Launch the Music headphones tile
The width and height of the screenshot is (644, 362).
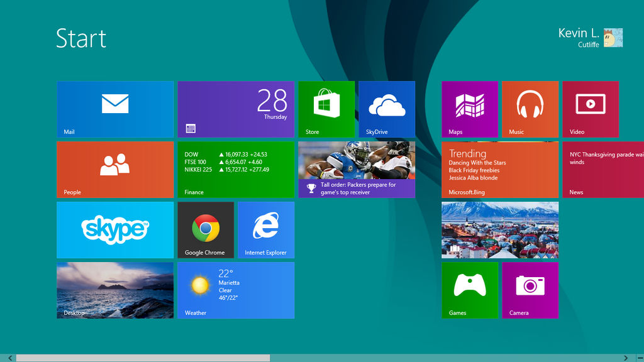click(530, 109)
